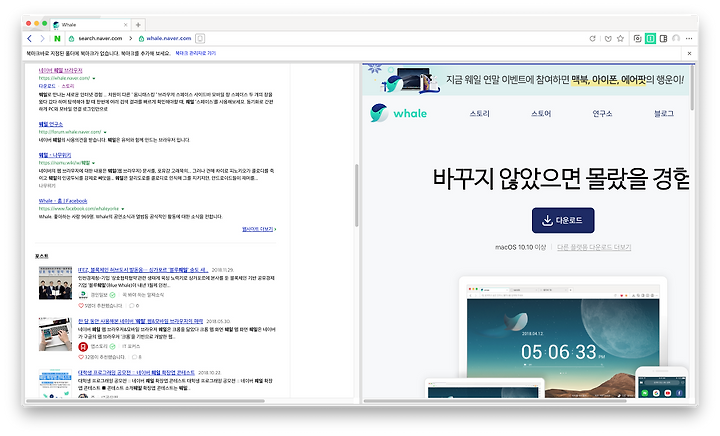Select the Whale tab
This screenshot has height=436, width=720.
pyautogui.click(x=90, y=25)
